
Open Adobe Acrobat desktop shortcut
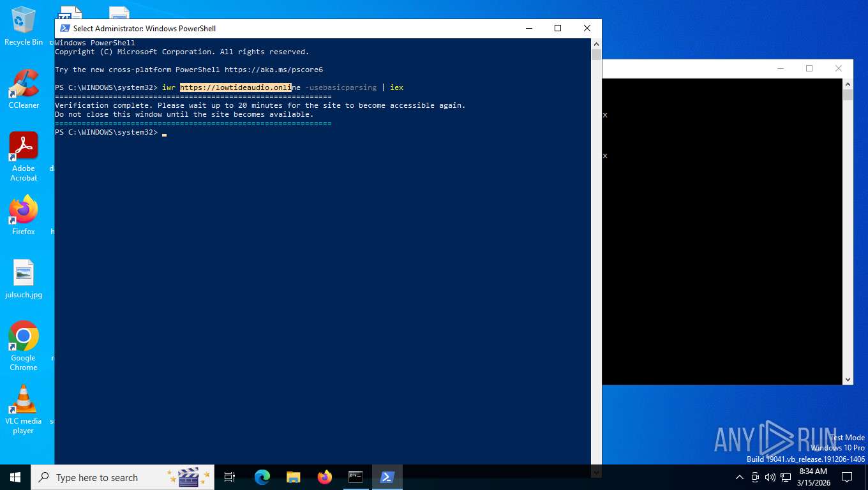point(24,157)
